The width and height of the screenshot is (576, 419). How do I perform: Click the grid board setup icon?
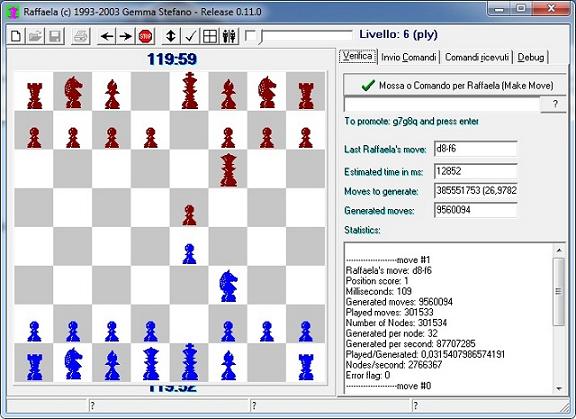point(210,36)
